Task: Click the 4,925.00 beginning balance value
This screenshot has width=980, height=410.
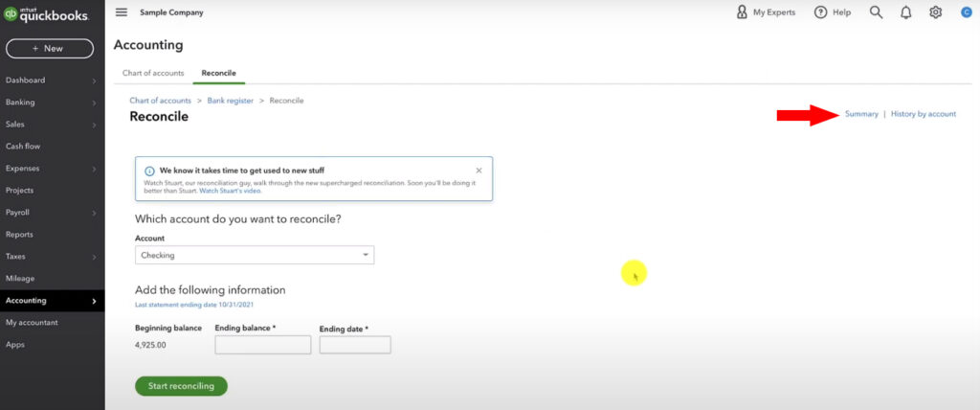Action: coord(150,345)
